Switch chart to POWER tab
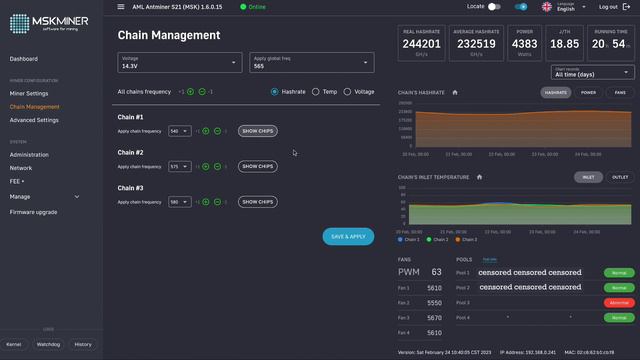 [x=588, y=93]
